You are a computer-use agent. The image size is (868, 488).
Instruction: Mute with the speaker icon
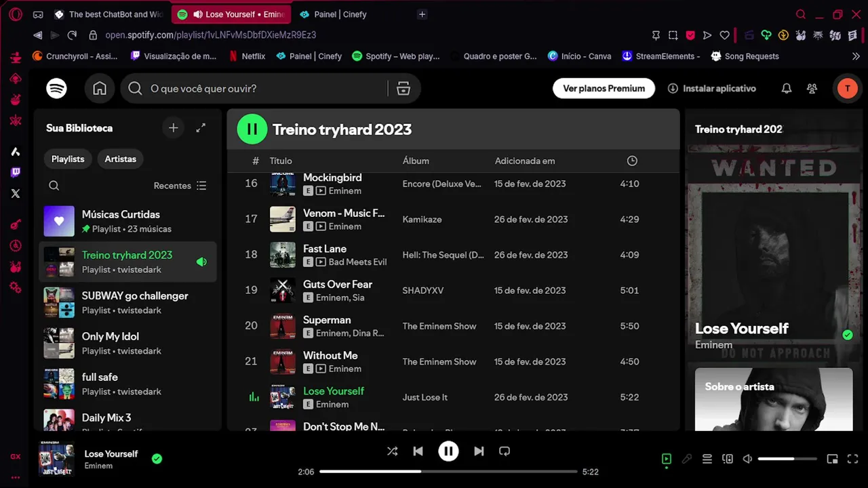747,459
